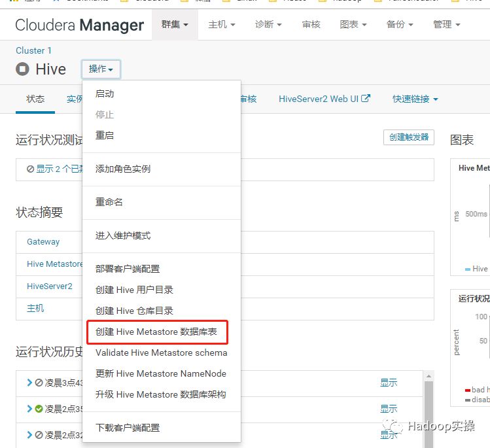Choose 升级 Hive Metastore 数据库架构
The width and height of the screenshot is (490, 448).
tap(161, 394)
